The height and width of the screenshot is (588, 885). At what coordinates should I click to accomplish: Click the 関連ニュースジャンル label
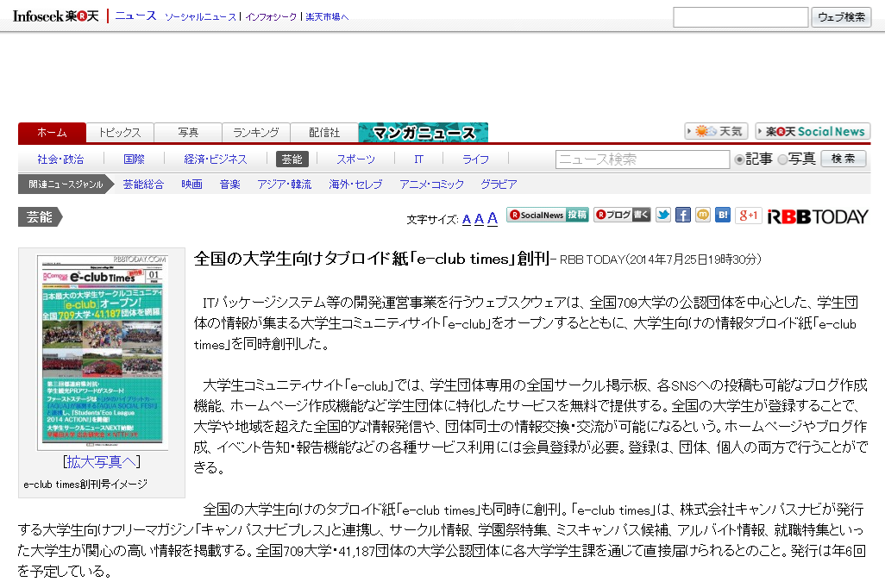click(66, 184)
